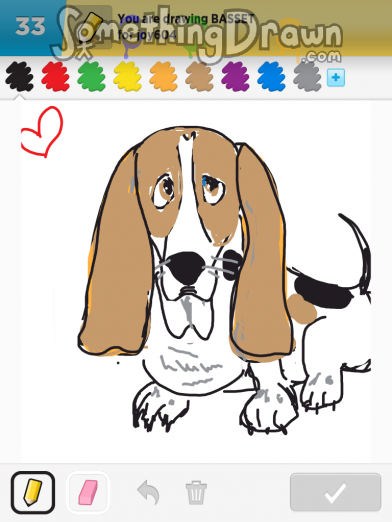
Task: Pick the blue paint swatch
Action: tap(271, 77)
